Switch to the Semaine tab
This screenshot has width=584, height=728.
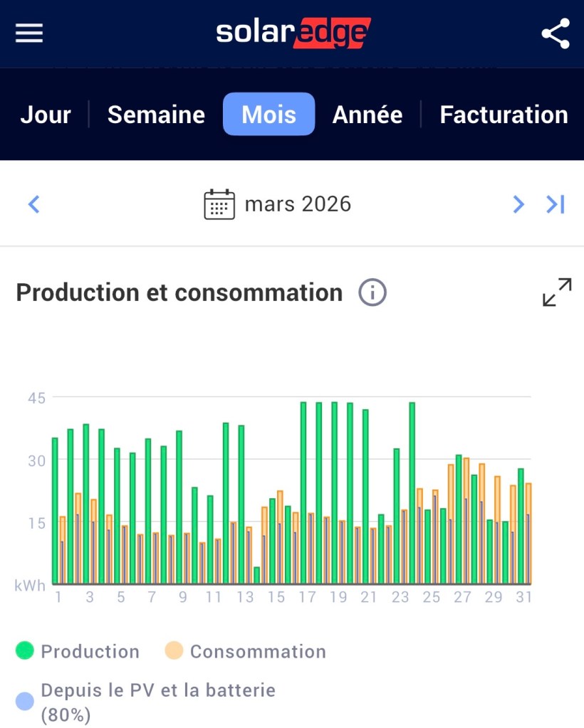coord(156,115)
